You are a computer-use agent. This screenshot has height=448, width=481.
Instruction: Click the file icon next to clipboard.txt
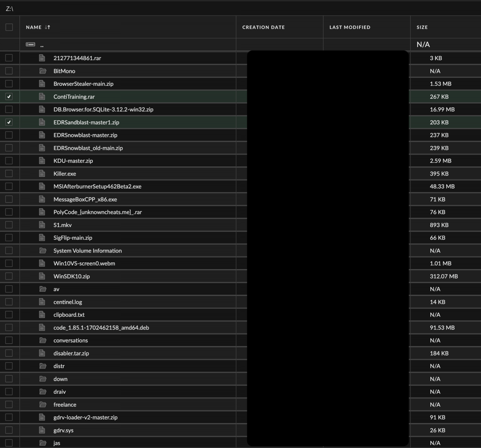[x=42, y=315]
